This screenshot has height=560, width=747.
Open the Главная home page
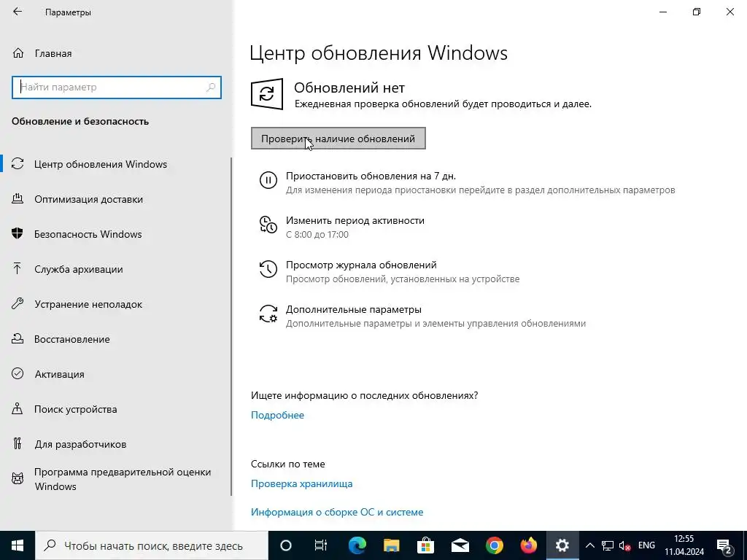tap(53, 53)
